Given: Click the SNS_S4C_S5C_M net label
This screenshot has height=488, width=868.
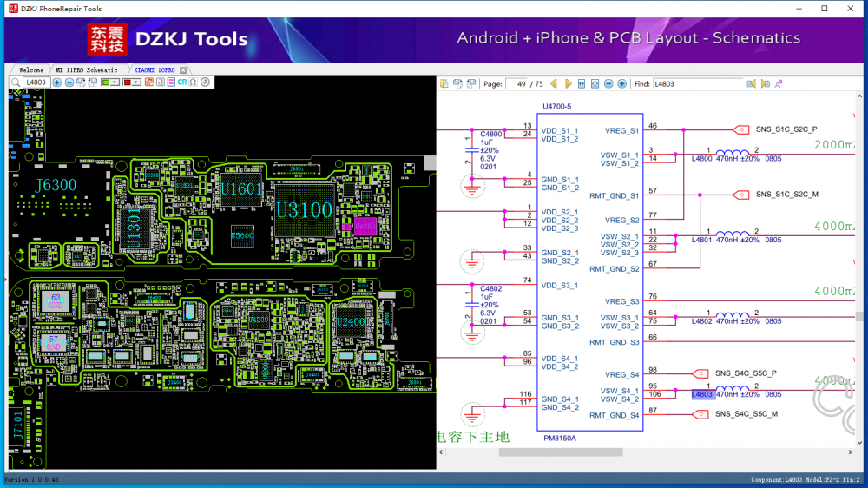Looking at the screenshot, I should 746,414.
